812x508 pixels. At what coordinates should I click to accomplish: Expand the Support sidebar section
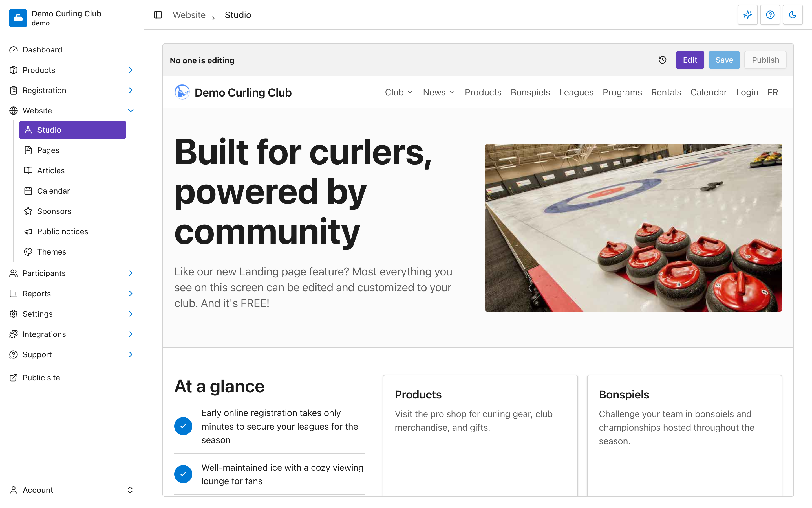tap(72, 354)
